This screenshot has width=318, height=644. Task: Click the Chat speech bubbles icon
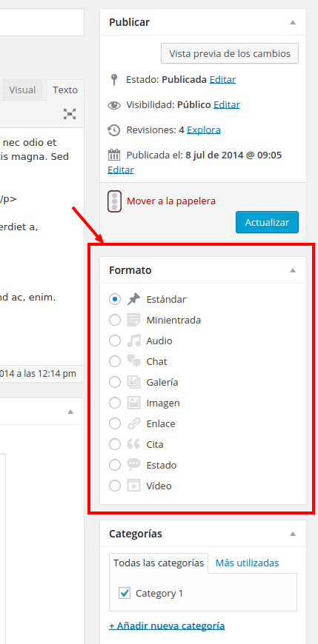[x=133, y=361]
